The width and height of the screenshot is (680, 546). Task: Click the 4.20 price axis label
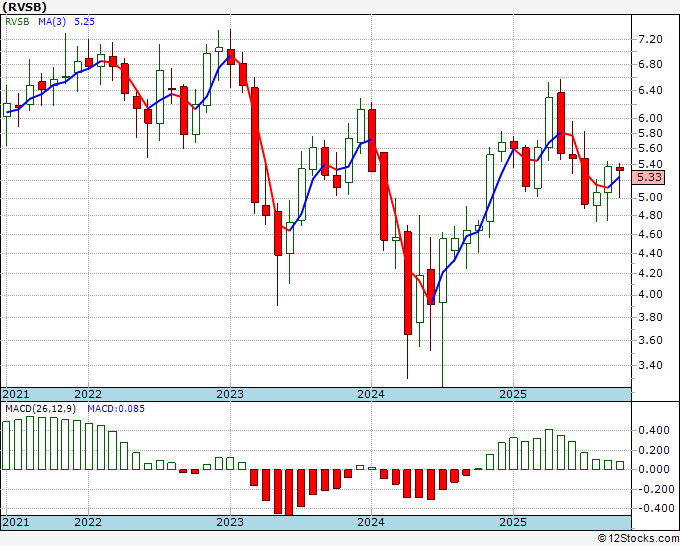pyautogui.click(x=650, y=273)
